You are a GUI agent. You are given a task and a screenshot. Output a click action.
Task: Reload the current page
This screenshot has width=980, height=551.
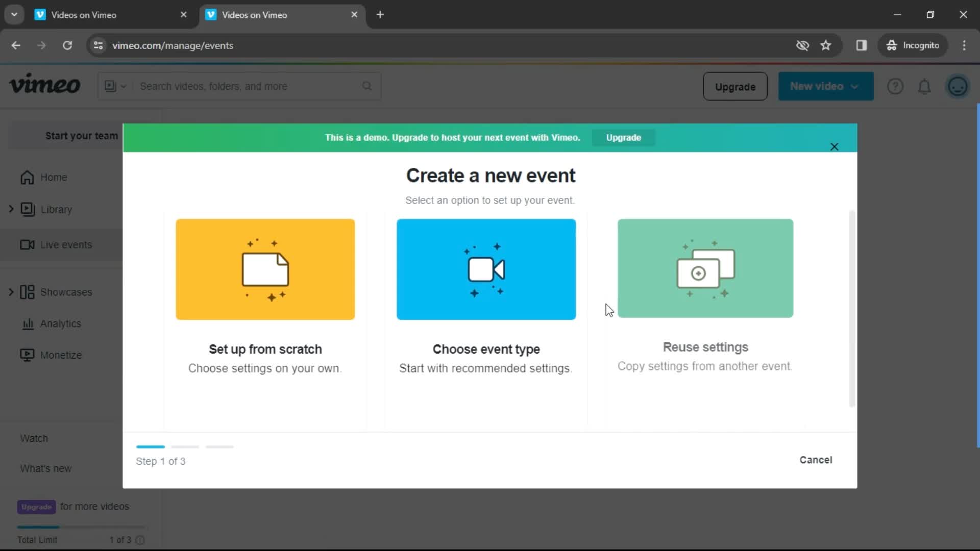67,45
